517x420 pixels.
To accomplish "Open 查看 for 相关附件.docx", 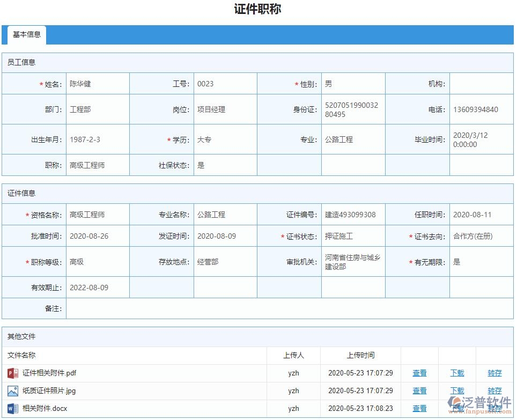I will (419, 408).
